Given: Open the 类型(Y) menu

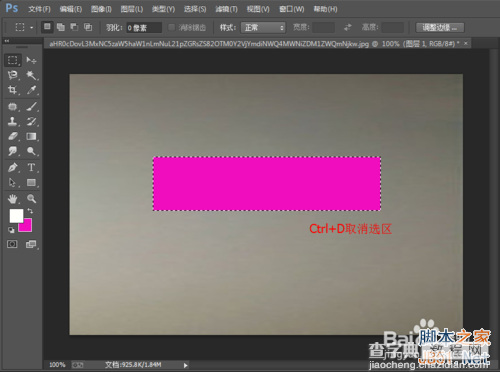Looking at the screenshot, I should pos(163,9).
